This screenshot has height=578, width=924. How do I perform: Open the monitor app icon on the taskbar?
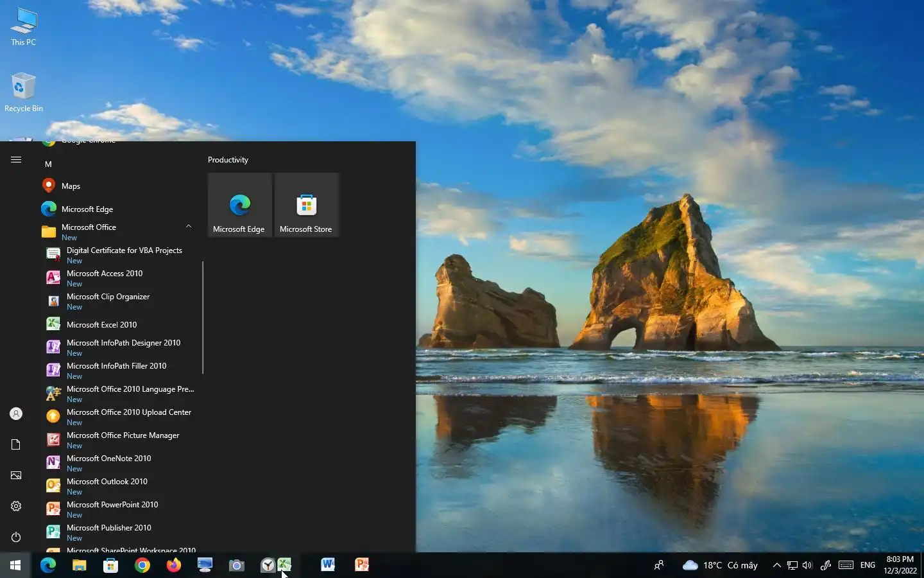click(205, 565)
